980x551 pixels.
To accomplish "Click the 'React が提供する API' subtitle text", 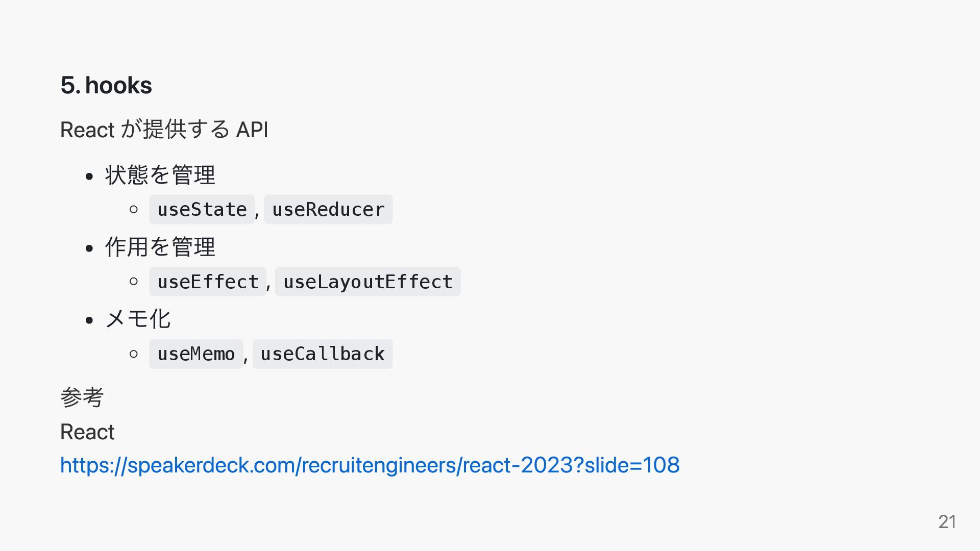I will tap(164, 130).
